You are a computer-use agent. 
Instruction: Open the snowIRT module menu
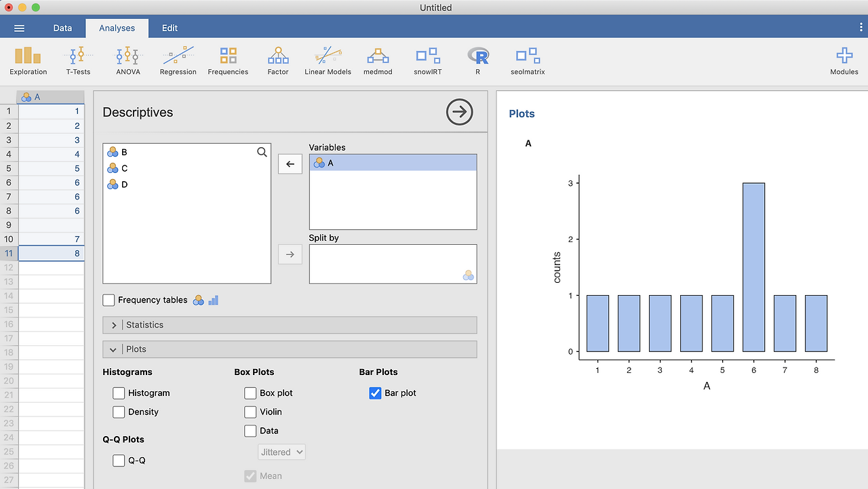(x=428, y=61)
